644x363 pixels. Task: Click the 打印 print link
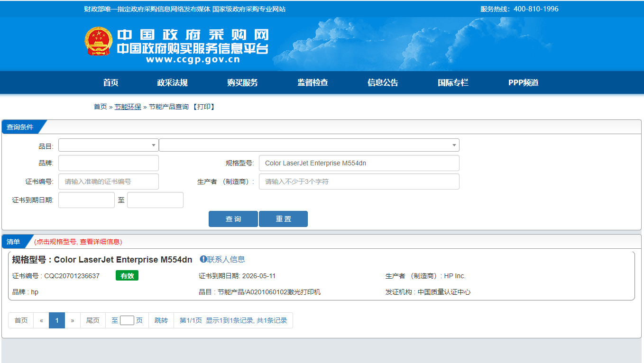click(204, 107)
